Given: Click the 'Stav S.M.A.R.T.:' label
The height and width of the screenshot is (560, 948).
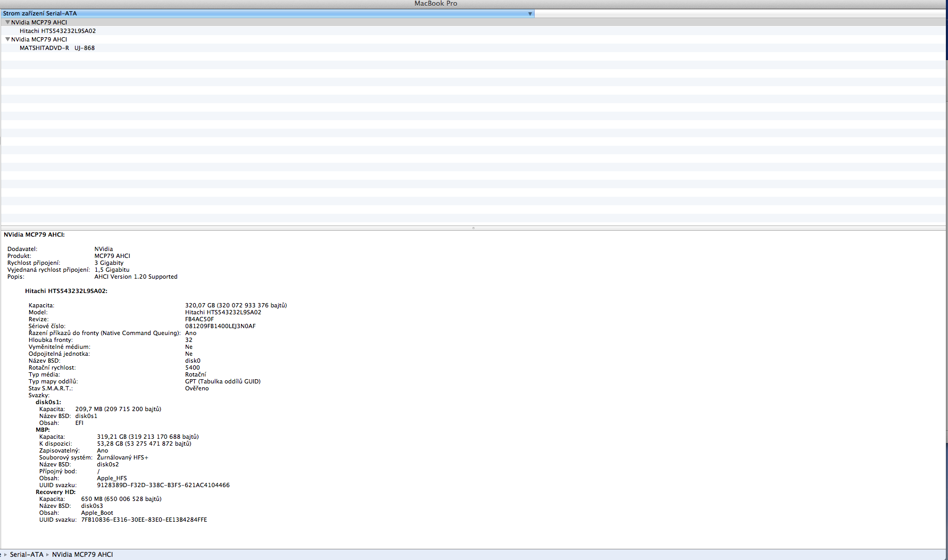Looking at the screenshot, I should coord(51,388).
